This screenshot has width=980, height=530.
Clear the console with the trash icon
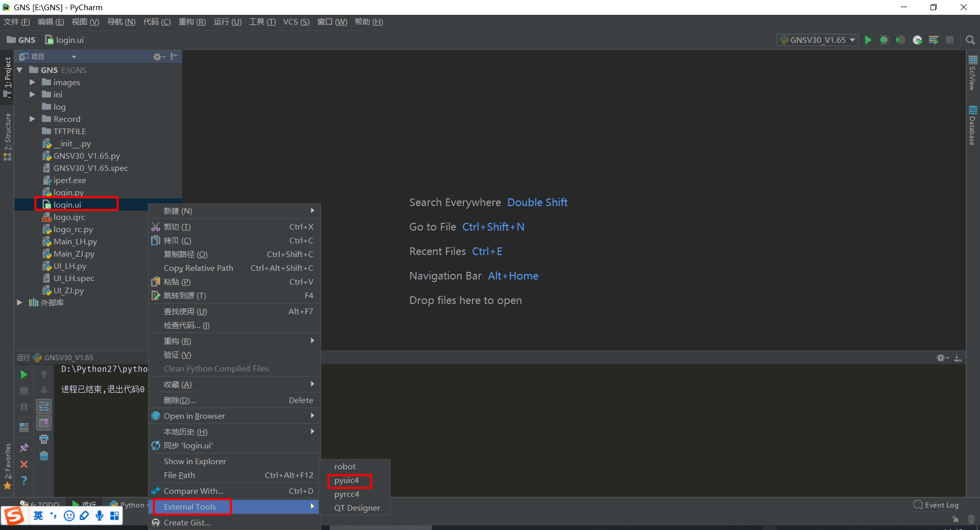pos(44,456)
